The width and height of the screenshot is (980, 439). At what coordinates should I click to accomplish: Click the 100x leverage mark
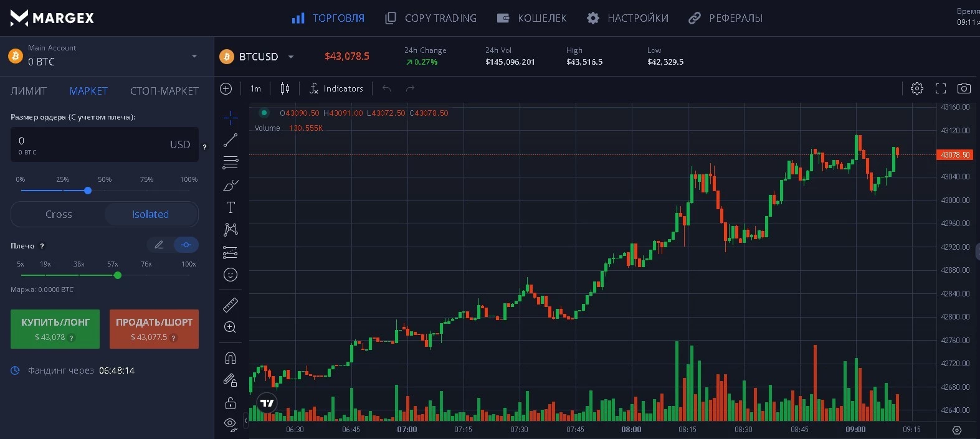coord(189,264)
